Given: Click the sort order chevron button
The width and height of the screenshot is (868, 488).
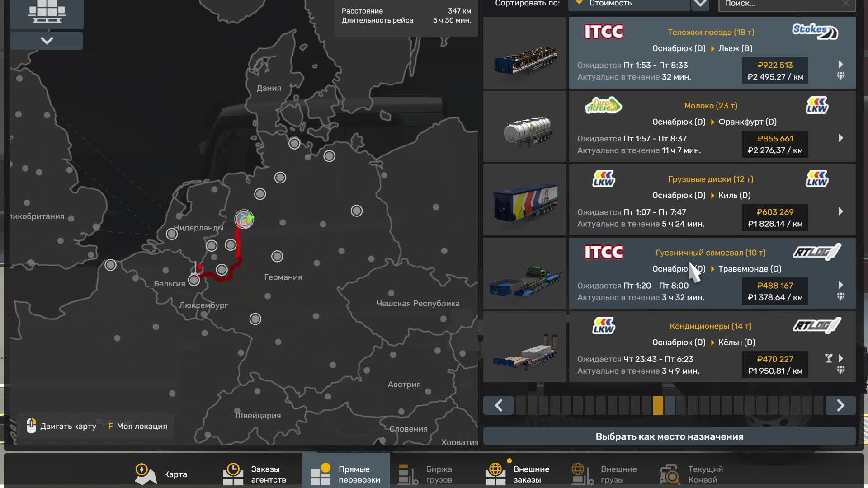Looking at the screenshot, I should (x=700, y=4).
